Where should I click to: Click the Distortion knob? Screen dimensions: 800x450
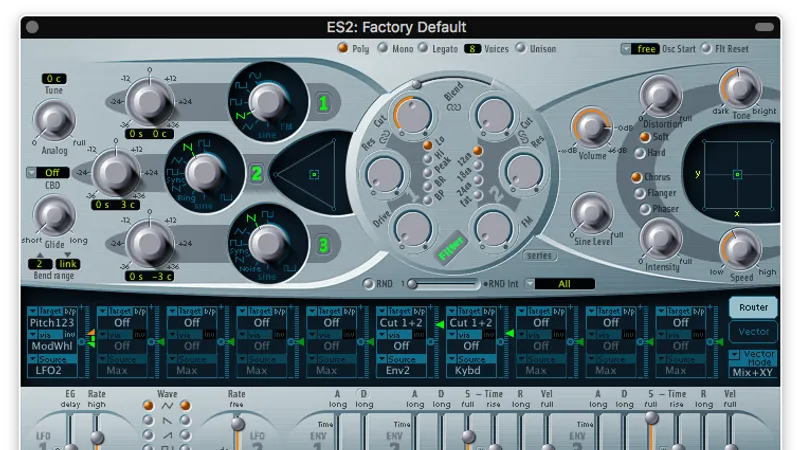click(x=661, y=96)
